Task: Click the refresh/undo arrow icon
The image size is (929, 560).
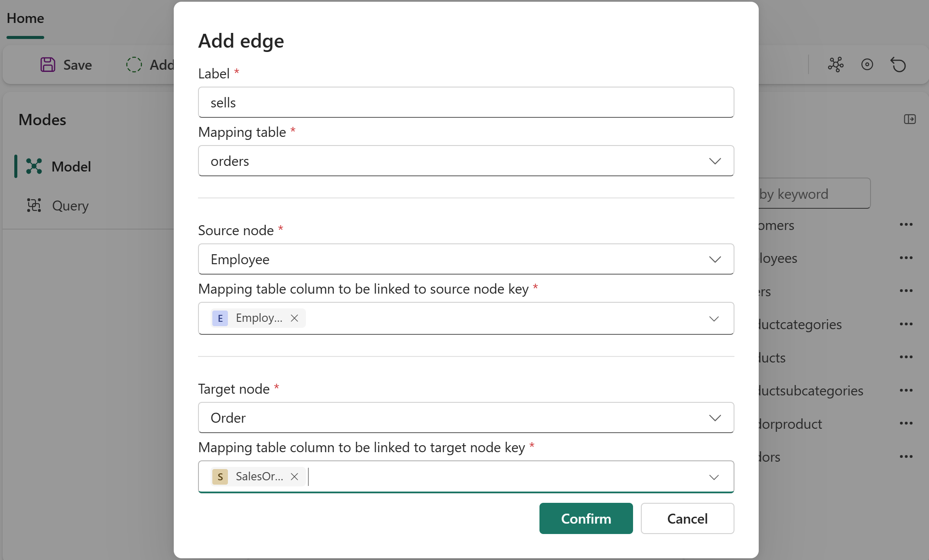Action: 898,65
